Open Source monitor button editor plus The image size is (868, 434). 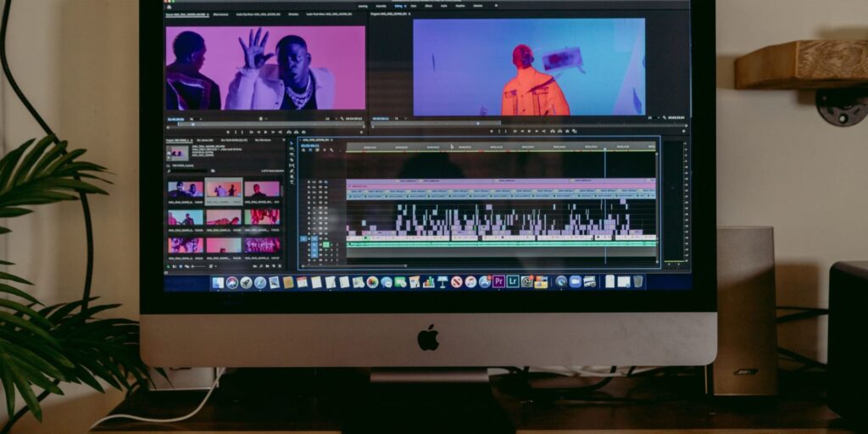[361, 132]
